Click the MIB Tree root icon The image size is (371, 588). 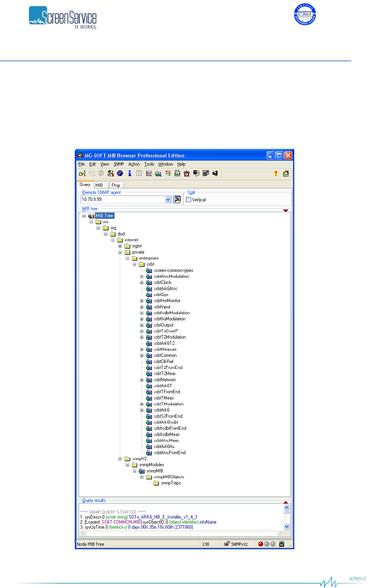coord(91,216)
